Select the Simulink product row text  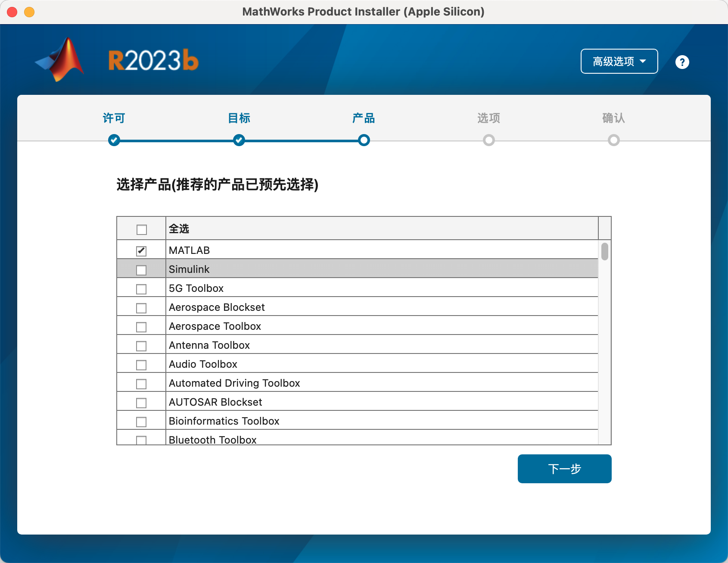189,269
